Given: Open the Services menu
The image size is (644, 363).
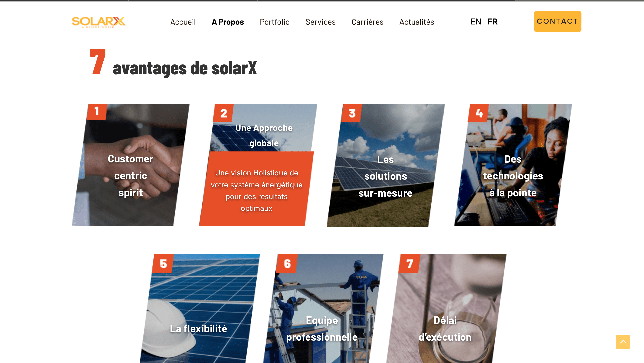Looking at the screenshot, I should point(320,22).
